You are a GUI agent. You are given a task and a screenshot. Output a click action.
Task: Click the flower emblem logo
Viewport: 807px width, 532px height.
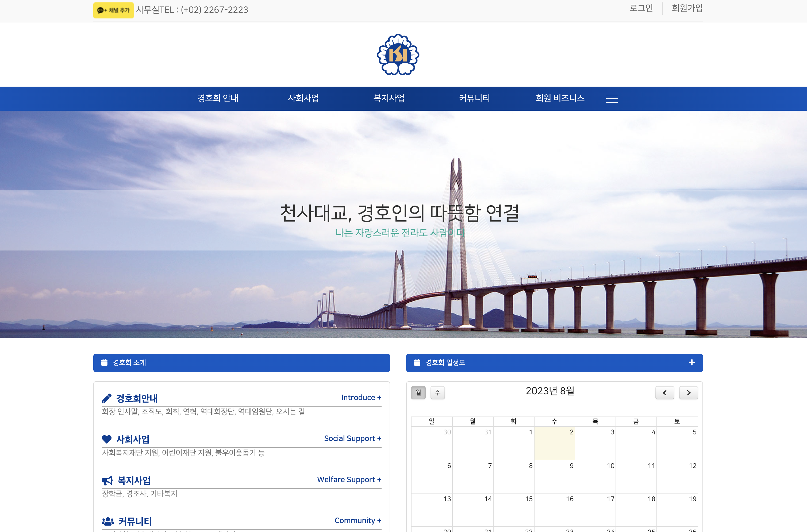(398, 55)
